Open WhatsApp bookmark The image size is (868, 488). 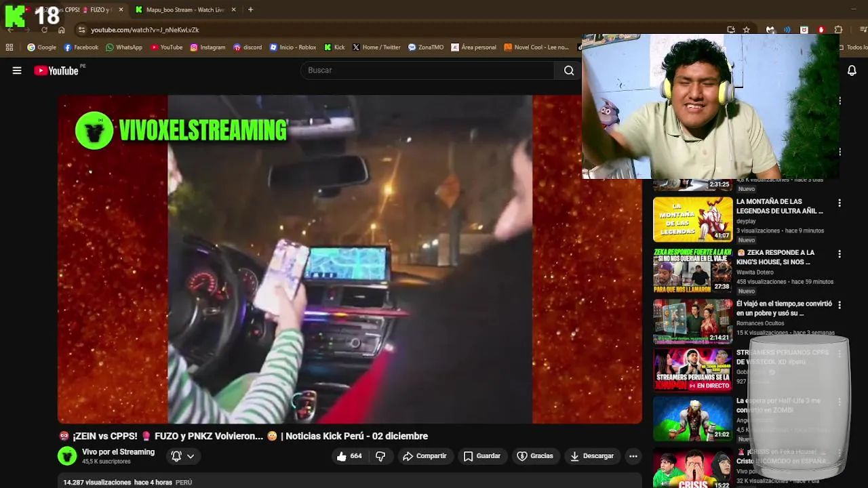[124, 47]
